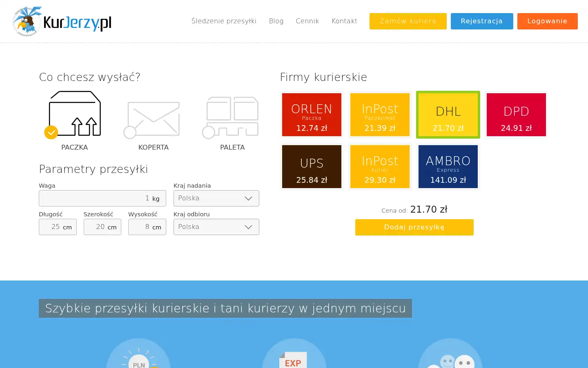
Task: Open the Kontakt menu item
Action: tap(344, 21)
